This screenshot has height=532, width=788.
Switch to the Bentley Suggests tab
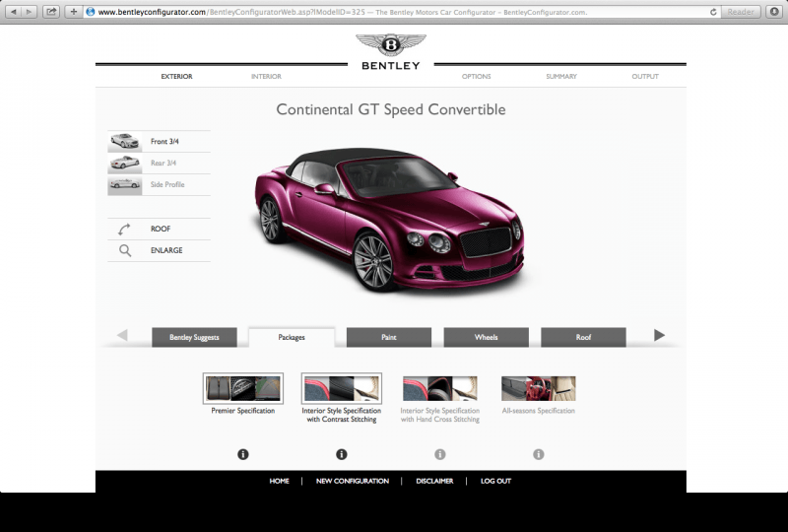point(194,337)
